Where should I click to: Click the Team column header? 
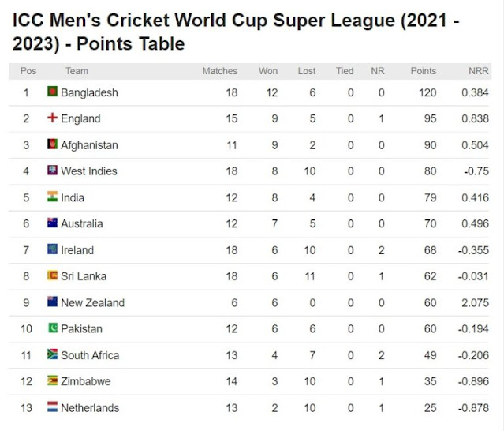coord(77,71)
